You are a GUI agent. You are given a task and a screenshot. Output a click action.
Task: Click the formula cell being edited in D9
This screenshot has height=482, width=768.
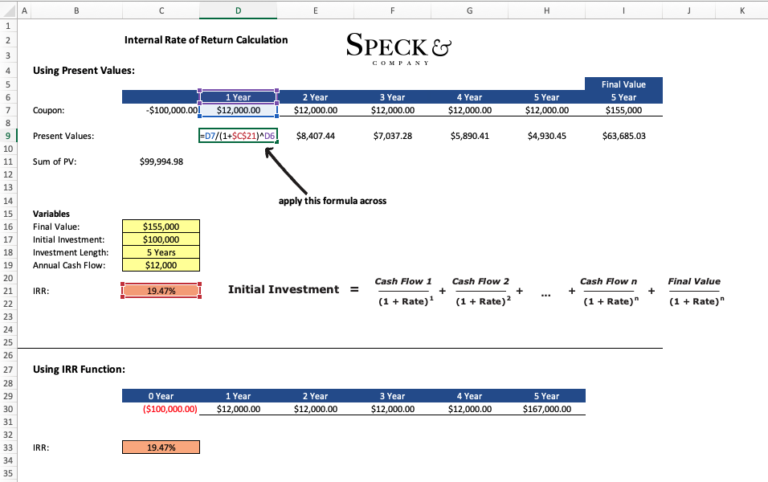pos(238,135)
